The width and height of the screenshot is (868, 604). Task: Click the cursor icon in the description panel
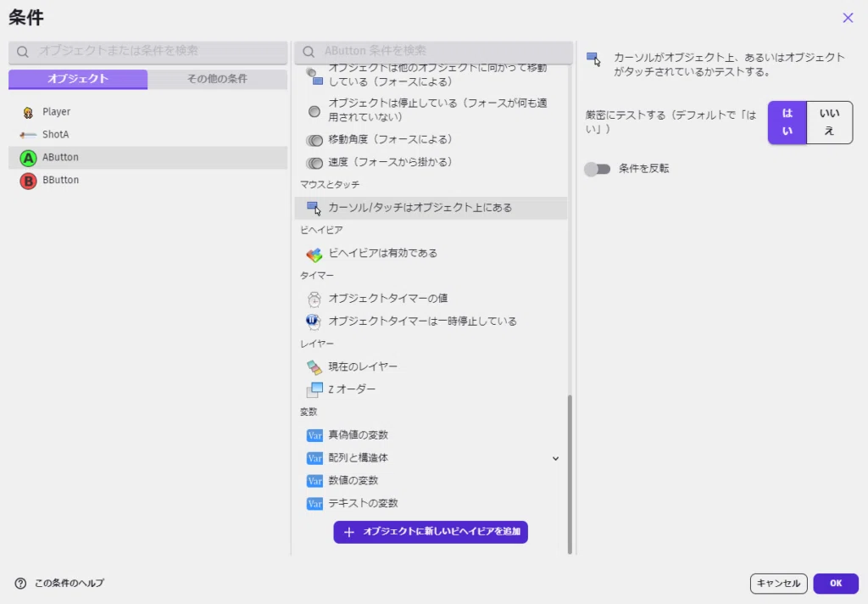tap(593, 59)
